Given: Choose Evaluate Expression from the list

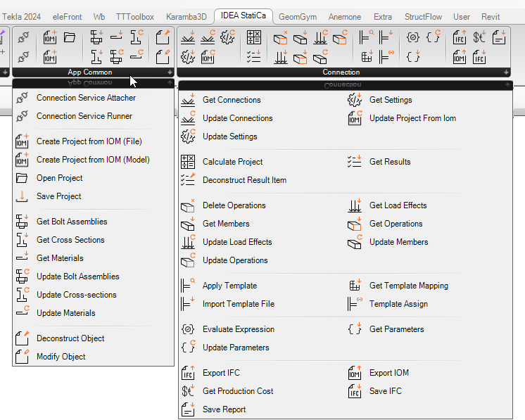Looking at the screenshot, I should (238, 329).
